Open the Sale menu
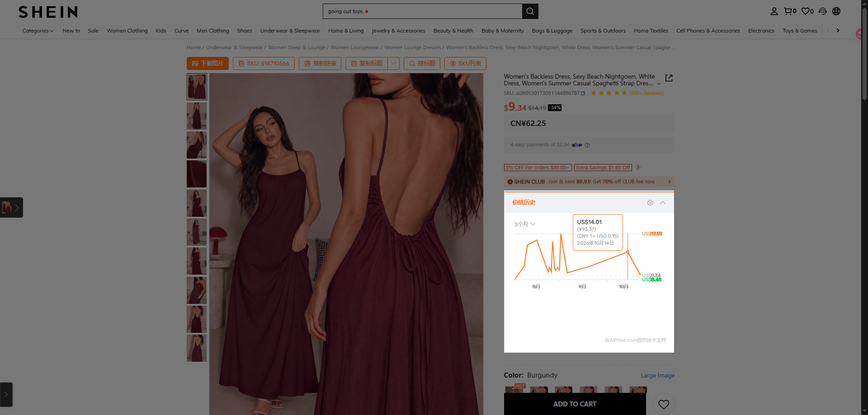 point(93,31)
